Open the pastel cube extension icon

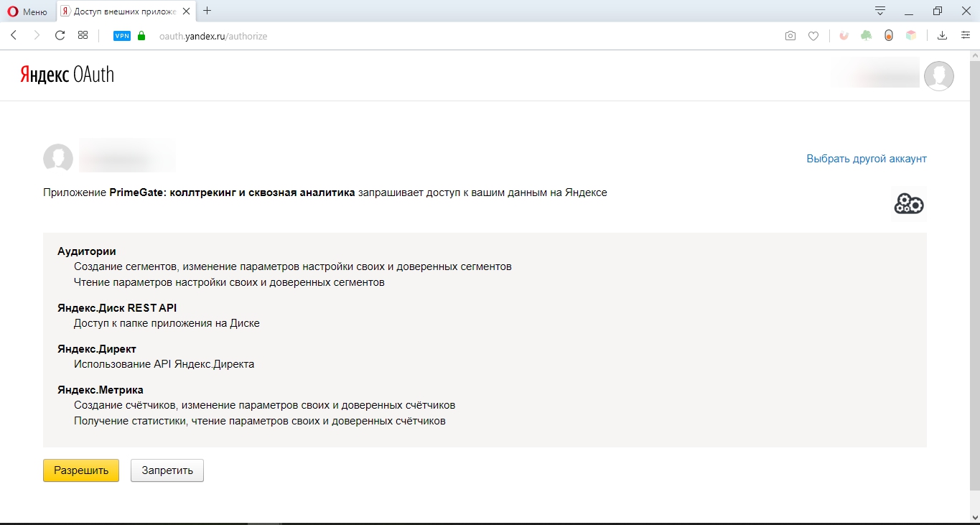point(911,36)
